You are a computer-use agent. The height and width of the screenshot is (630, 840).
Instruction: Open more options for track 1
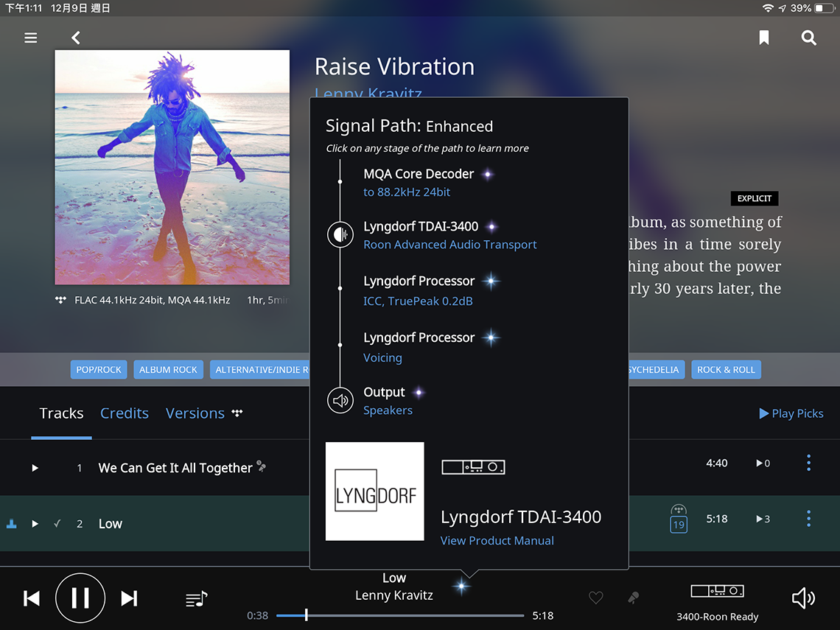pos(808,463)
